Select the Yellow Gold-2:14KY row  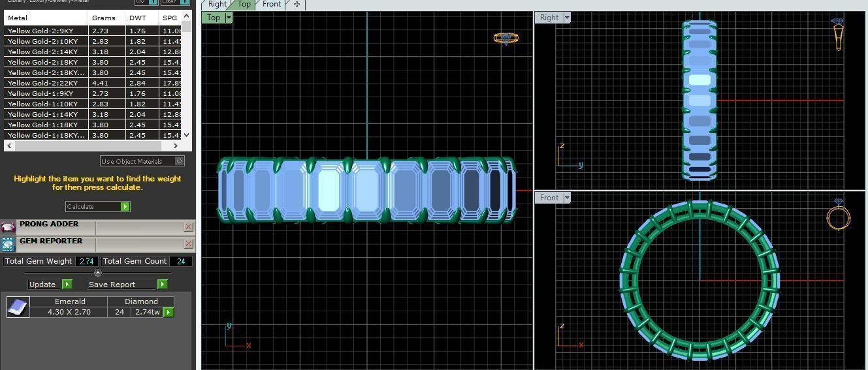click(93, 52)
